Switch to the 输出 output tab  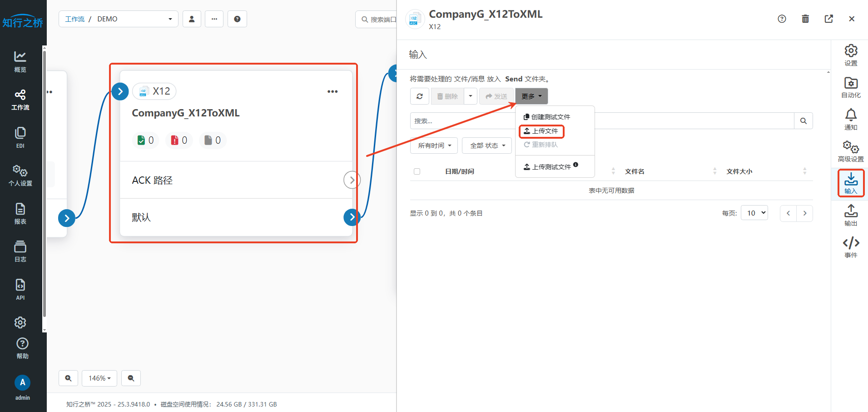pos(850,215)
